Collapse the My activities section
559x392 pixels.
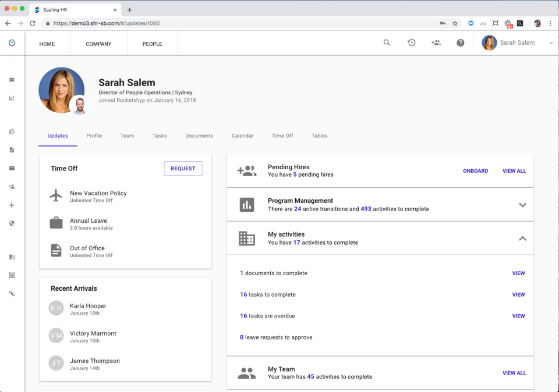point(522,238)
